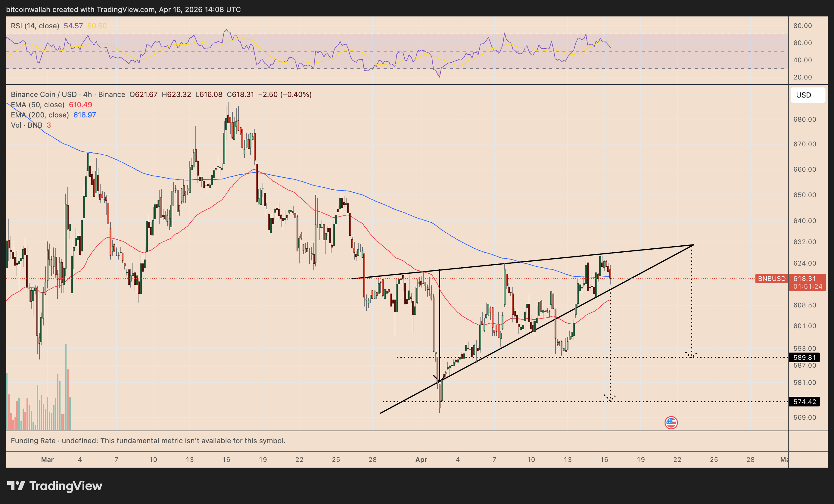The width and height of the screenshot is (834, 504).
Task: Click the red BNBUSD price tag
Action: (x=771, y=278)
